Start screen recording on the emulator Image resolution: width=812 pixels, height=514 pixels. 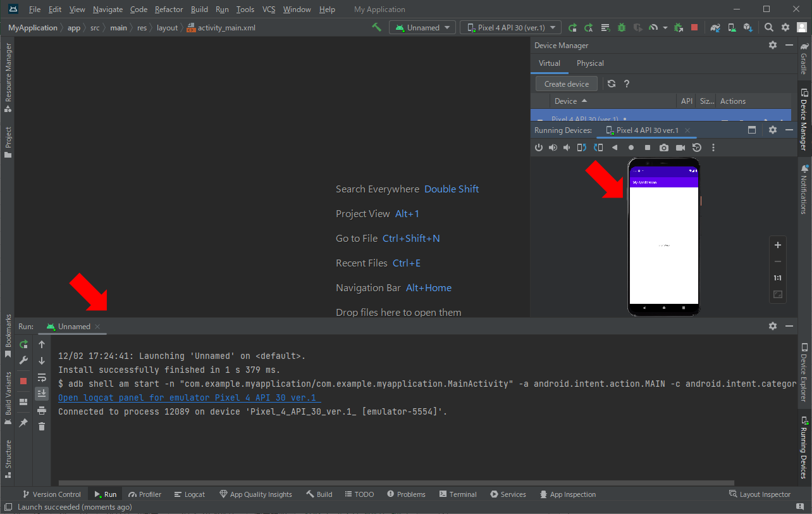point(680,147)
